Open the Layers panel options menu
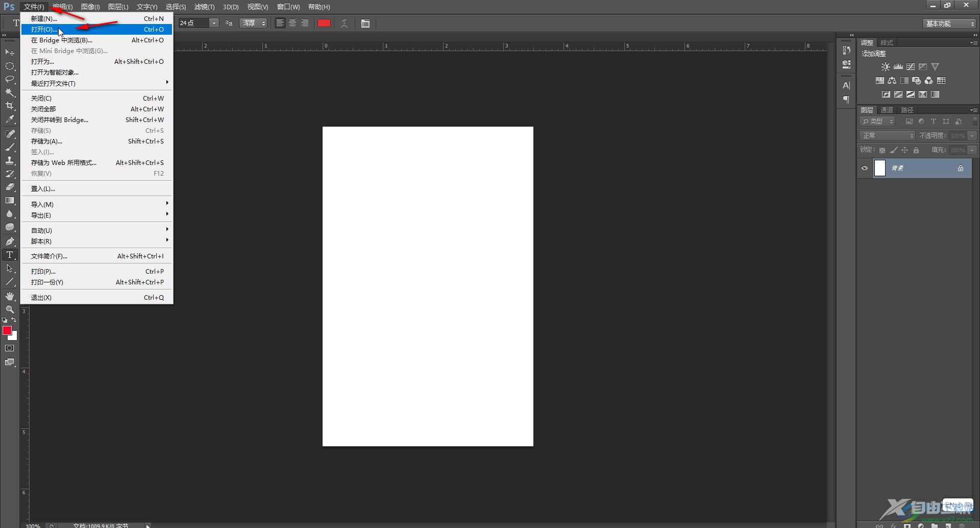 (x=974, y=110)
